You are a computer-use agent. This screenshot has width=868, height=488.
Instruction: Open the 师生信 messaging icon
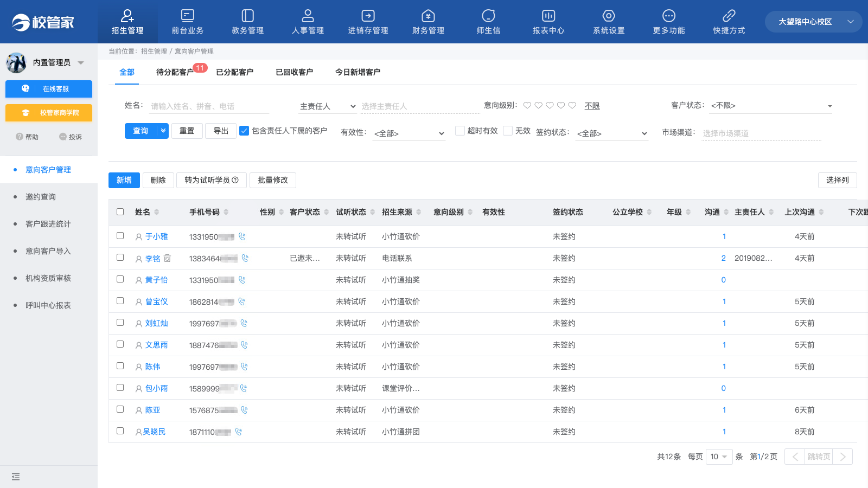pyautogui.click(x=489, y=16)
